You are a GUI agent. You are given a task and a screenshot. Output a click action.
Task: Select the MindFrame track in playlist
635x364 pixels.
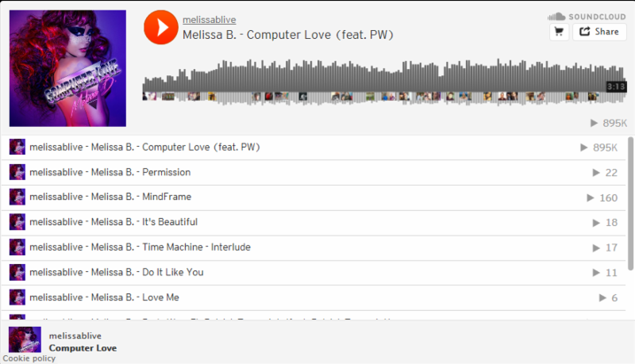(x=167, y=197)
